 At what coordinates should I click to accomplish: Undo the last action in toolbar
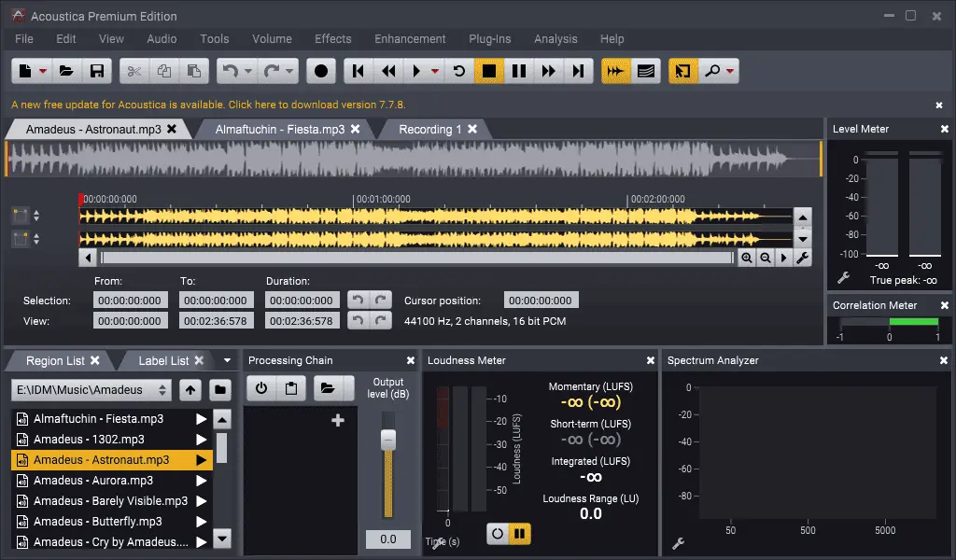point(231,71)
